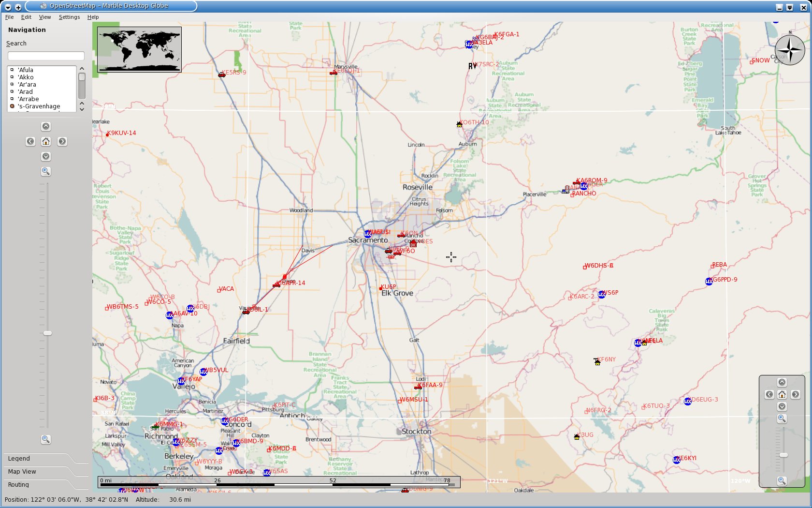Pan the map up using sidebar arrow
Image resolution: width=812 pixels, height=508 pixels.
tap(46, 127)
